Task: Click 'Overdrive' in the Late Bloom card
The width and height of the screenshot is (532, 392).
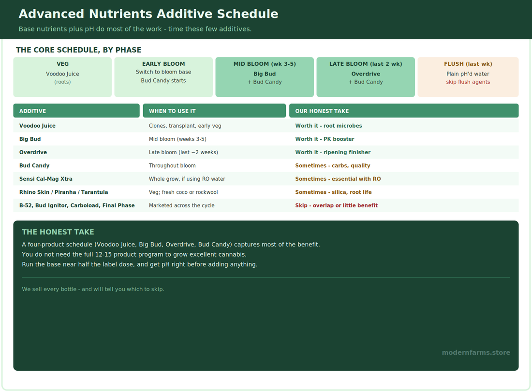Action: point(366,74)
